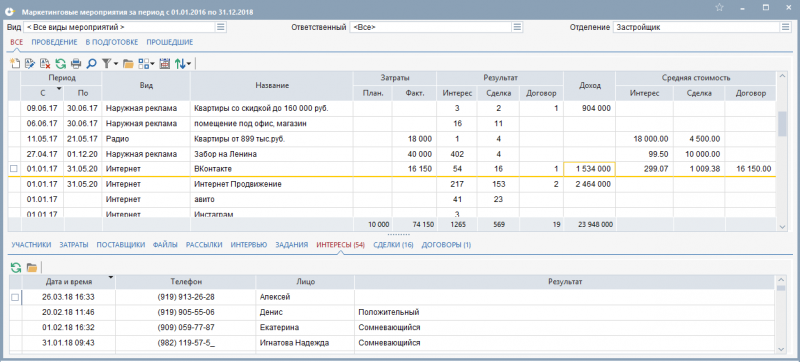
Task: Open the ЗАТРАТЫ tab
Action: point(74,245)
